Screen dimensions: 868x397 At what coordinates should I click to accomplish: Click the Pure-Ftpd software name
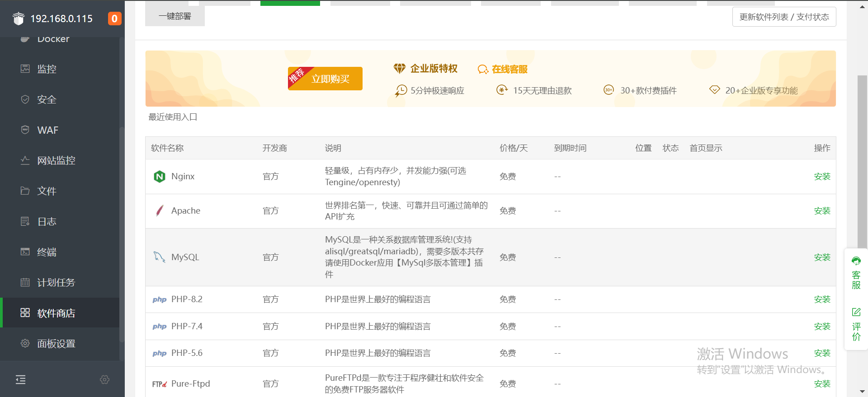pos(190,383)
